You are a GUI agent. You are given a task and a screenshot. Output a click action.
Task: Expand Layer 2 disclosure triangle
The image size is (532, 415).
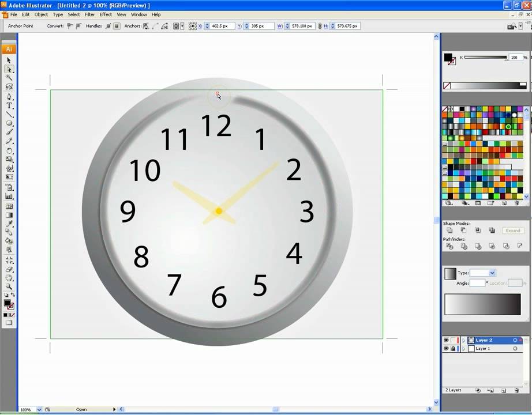463,340
